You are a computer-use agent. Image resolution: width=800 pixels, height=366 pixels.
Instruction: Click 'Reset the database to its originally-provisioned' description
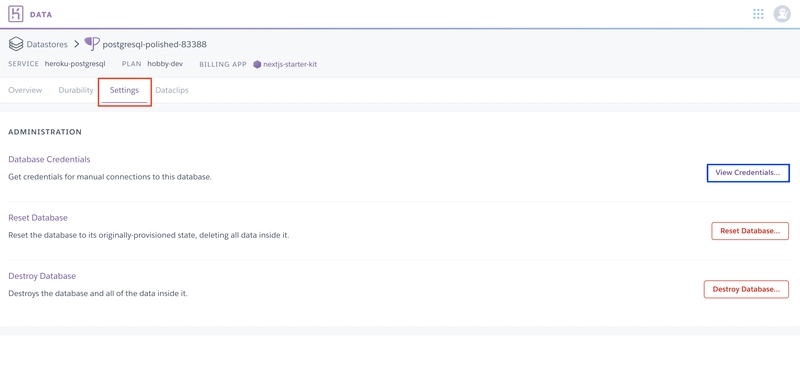point(148,235)
